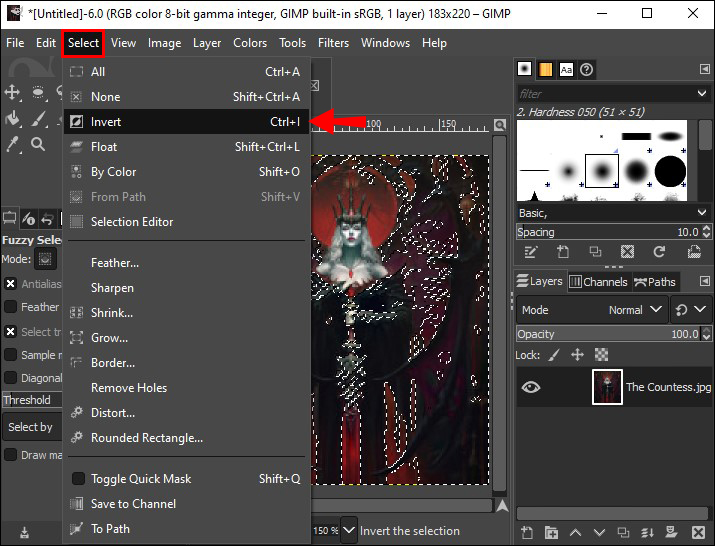
Task: Open the Basic brush tag dropdown
Action: click(701, 213)
